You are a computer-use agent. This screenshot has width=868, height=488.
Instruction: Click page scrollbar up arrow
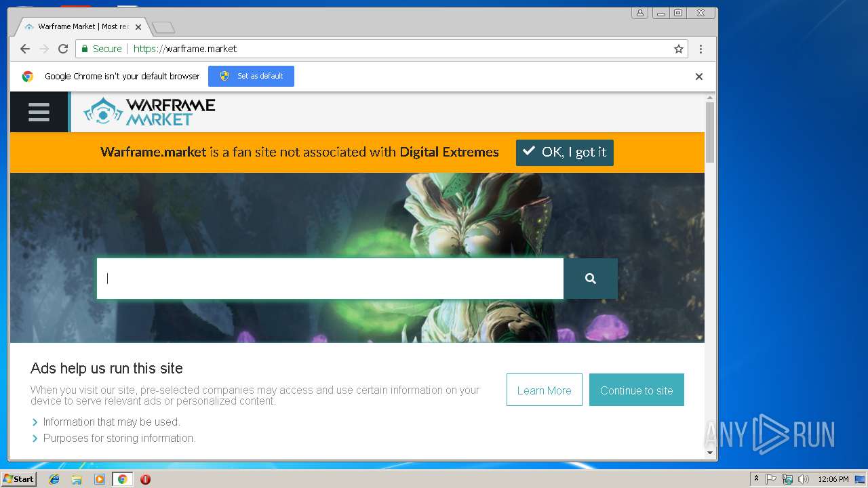710,98
